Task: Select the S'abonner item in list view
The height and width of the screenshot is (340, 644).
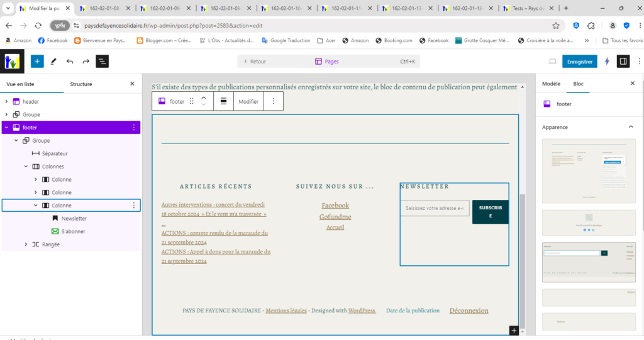Action: [x=73, y=231]
